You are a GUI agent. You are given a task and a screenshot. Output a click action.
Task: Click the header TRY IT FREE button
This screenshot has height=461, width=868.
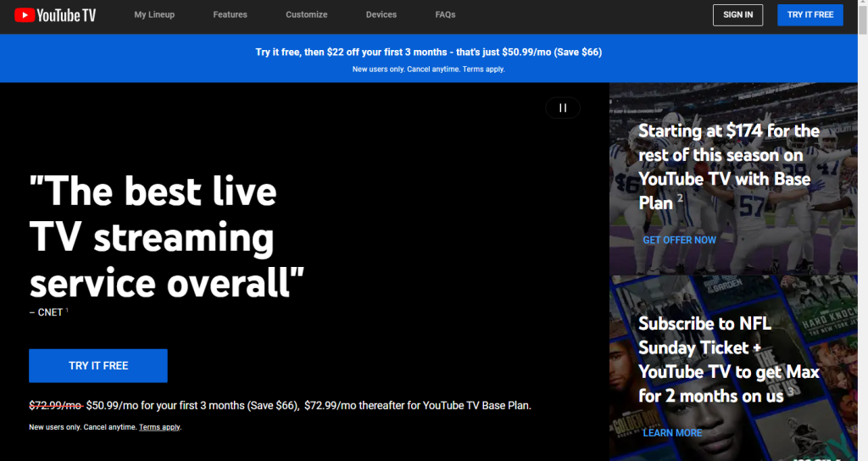(x=810, y=15)
